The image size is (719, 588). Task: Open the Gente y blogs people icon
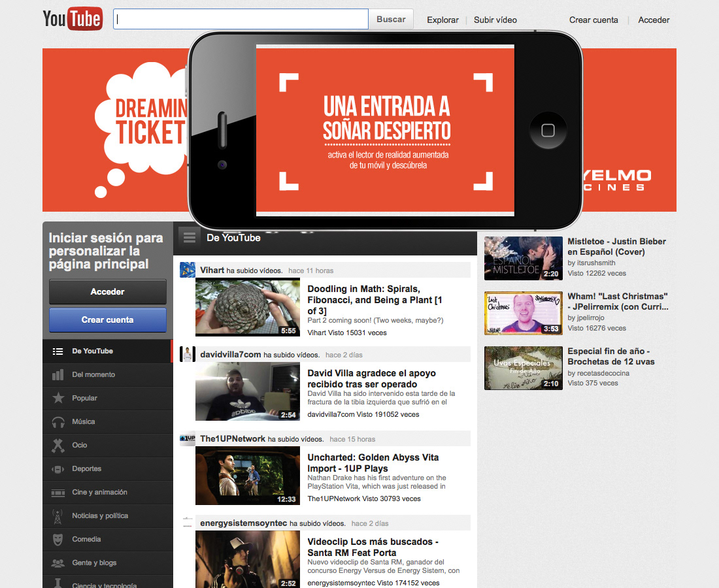tap(58, 563)
